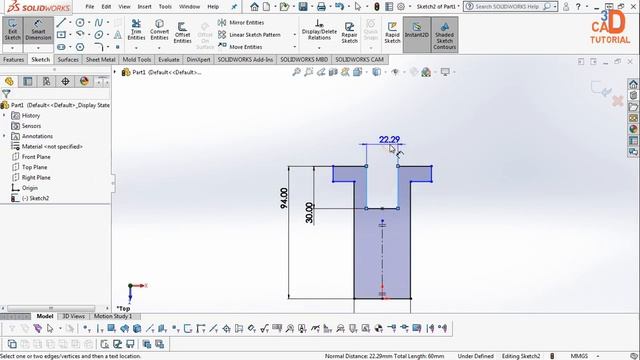
Task: Switch to the 3D Views tab
Action: point(73,316)
